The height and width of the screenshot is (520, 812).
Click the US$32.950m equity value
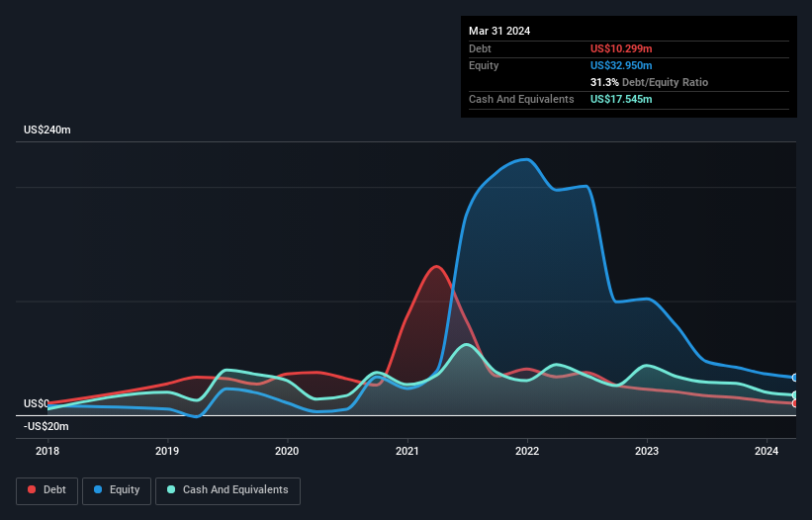(x=621, y=65)
